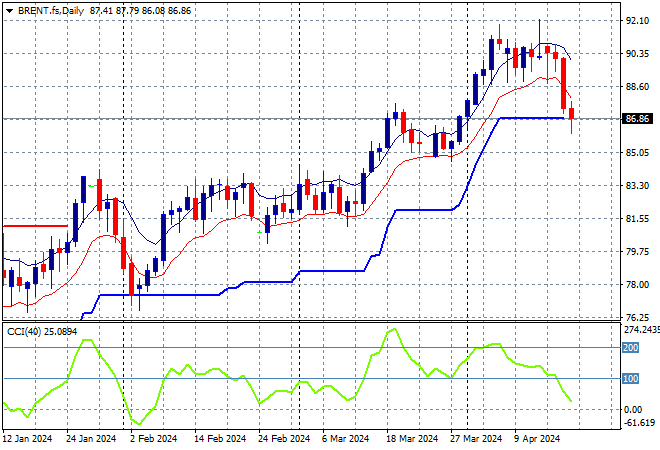The width and height of the screenshot is (660, 450).
Task: Click the 90.35 price axis label
Action: click(637, 54)
